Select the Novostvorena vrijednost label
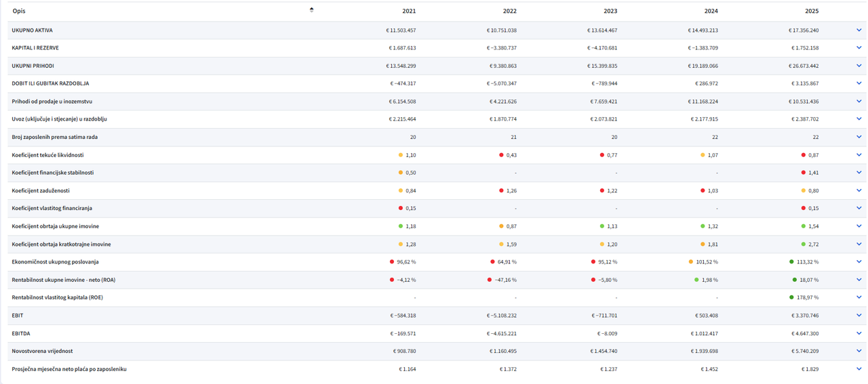Screen dimensions: 868x384 click(x=42, y=351)
